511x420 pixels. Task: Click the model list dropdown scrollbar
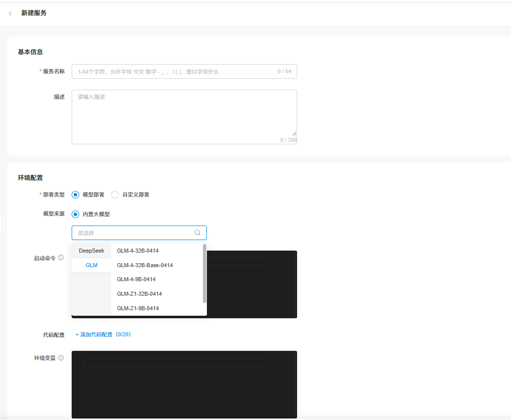(x=204, y=273)
